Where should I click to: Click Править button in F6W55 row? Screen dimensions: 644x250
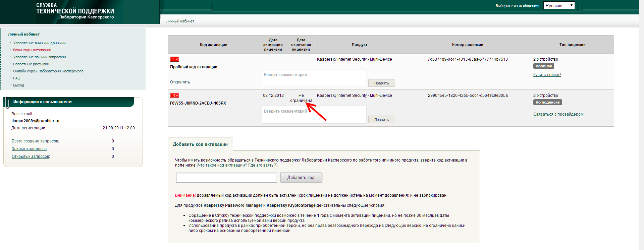coord(382,120)
